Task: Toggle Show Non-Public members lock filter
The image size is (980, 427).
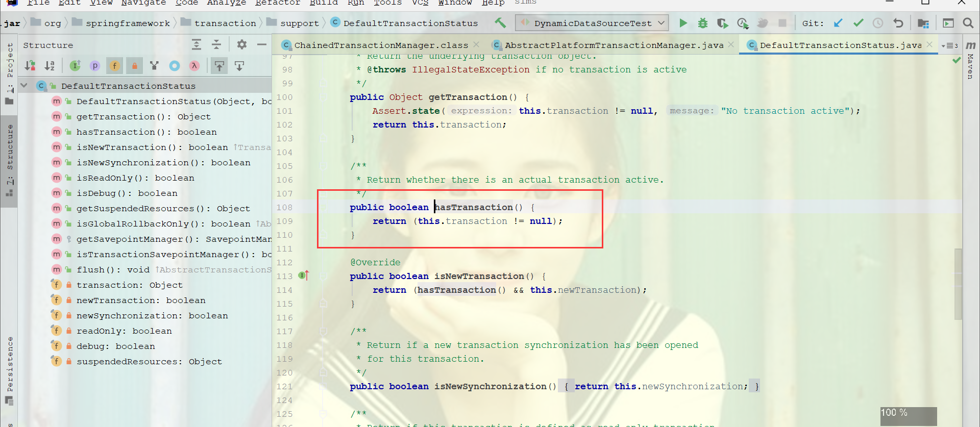Action: click(134, 66)
